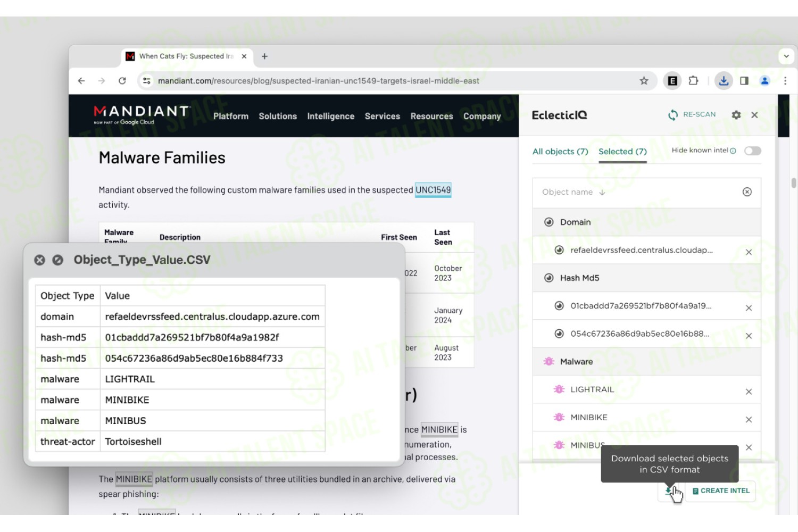Click the Mandiant logo
The width and height of the screenshot is (798, 532).
click(142, 114)
